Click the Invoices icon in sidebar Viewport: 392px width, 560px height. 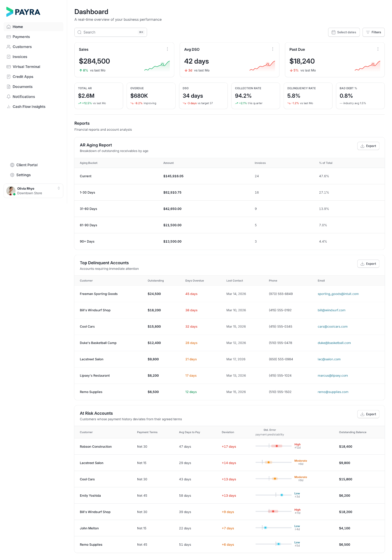[x=9, y=57]
